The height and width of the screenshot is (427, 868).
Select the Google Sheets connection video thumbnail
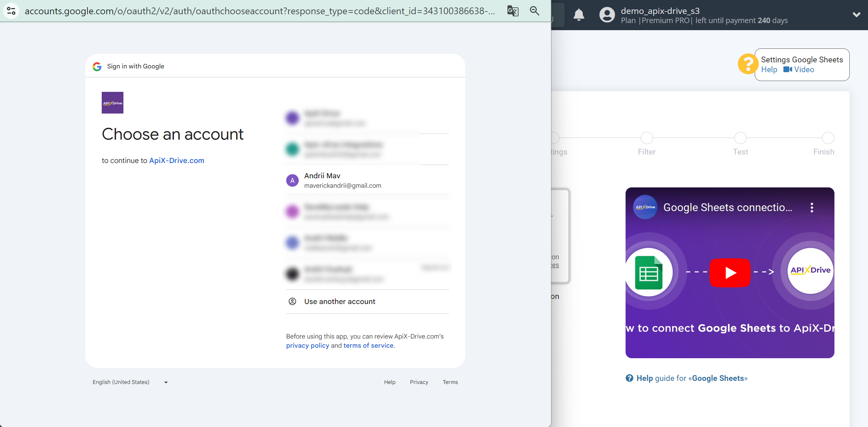(x=730, y=273)
